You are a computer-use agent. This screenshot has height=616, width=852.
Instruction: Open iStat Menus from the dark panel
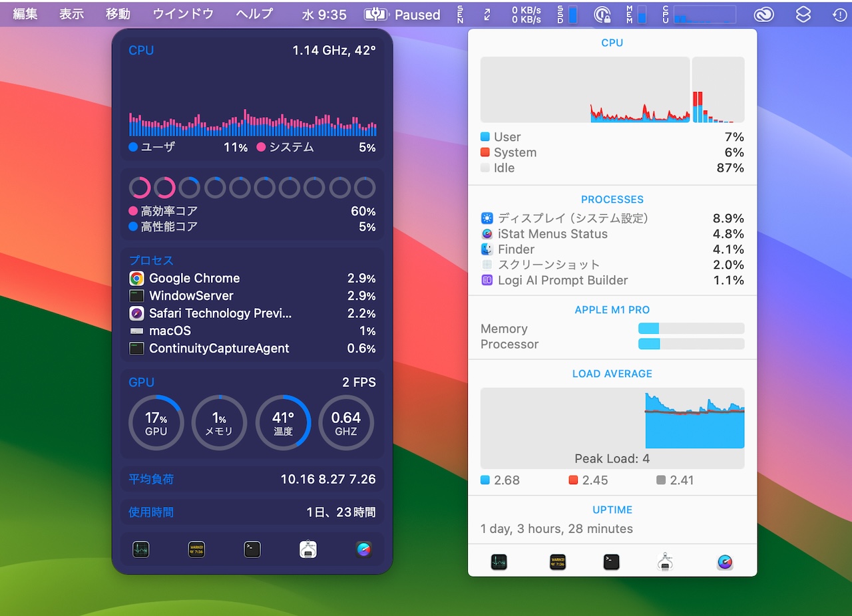coord(364,549)
